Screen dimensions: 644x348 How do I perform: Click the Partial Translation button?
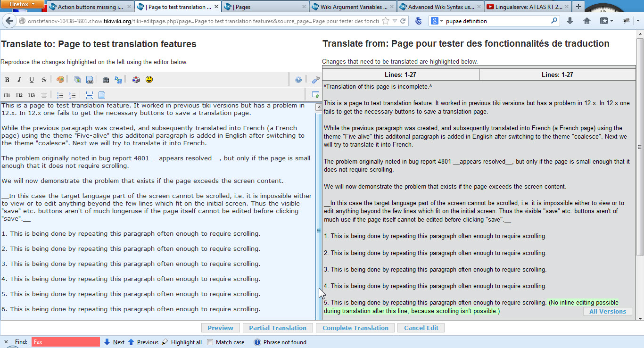pos(278,328)
